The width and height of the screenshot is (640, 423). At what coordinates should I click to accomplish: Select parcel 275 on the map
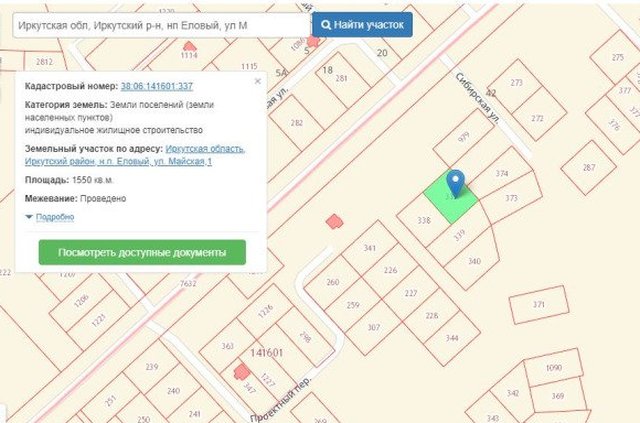[x=618, y=58]
